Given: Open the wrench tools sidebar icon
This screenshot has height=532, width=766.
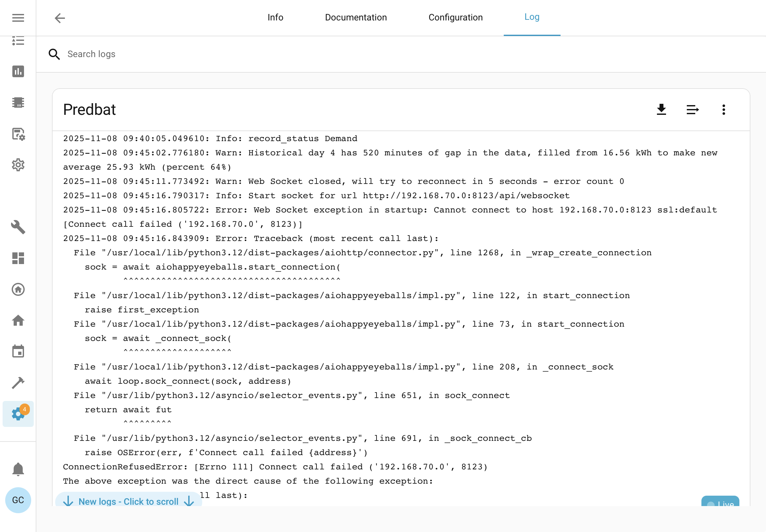Looking at the screenshot, I should click(x=18, y=227).
